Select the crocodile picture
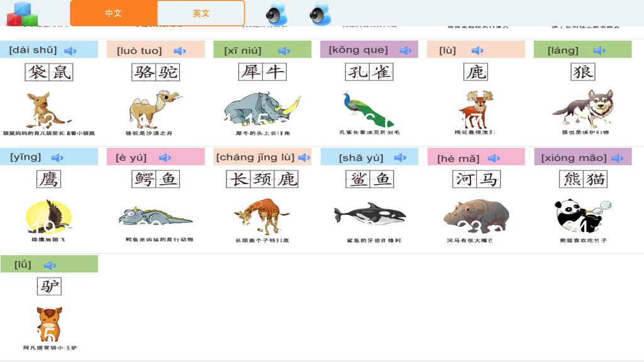This screenshot has width=644, height=362. tap(155, 217)
